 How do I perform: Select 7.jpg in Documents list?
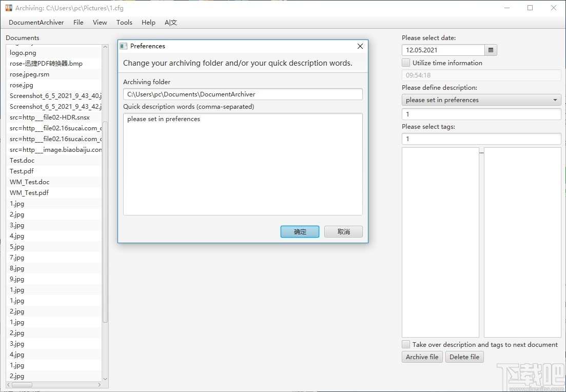point(54,258)
